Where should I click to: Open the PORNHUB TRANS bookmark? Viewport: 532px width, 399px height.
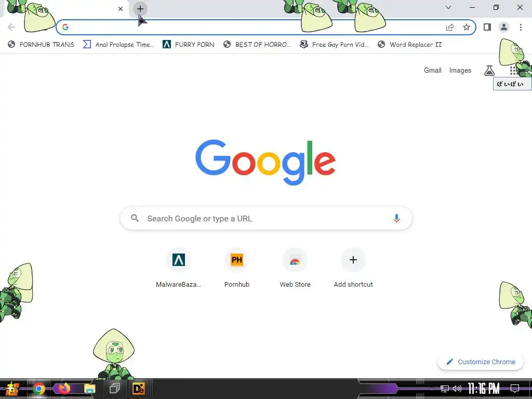coord(41,45)
